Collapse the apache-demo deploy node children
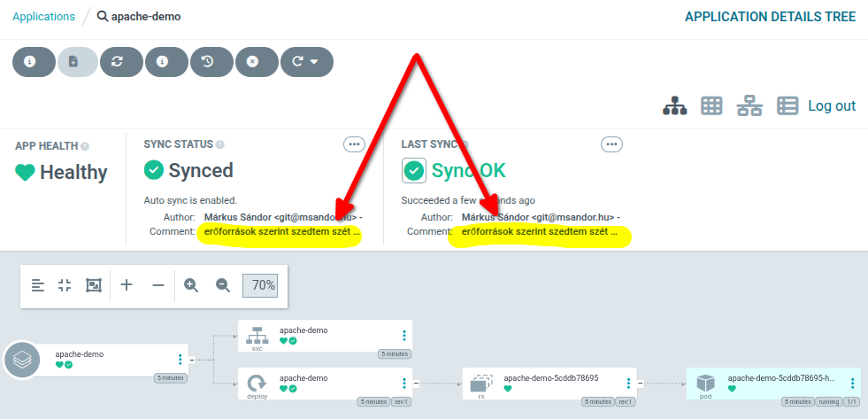The height and width of the screenshot is (419, 868). [416, 383]
